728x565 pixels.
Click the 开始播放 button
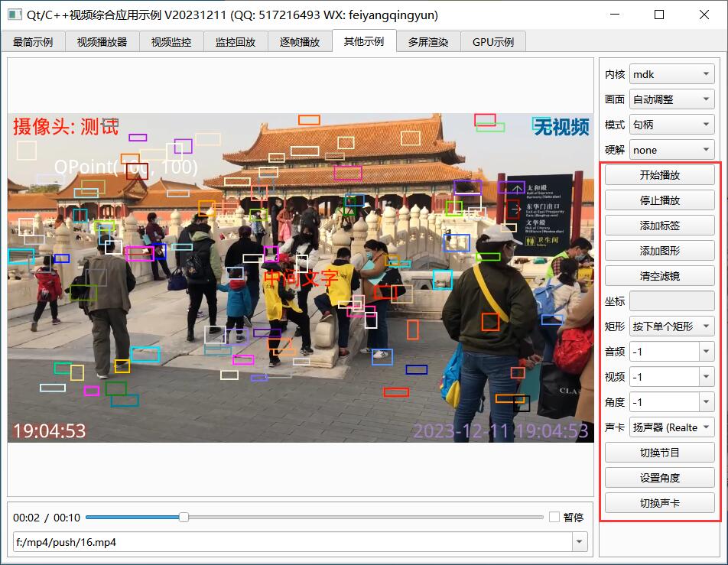pyautogui.click(x=659, y=175)
